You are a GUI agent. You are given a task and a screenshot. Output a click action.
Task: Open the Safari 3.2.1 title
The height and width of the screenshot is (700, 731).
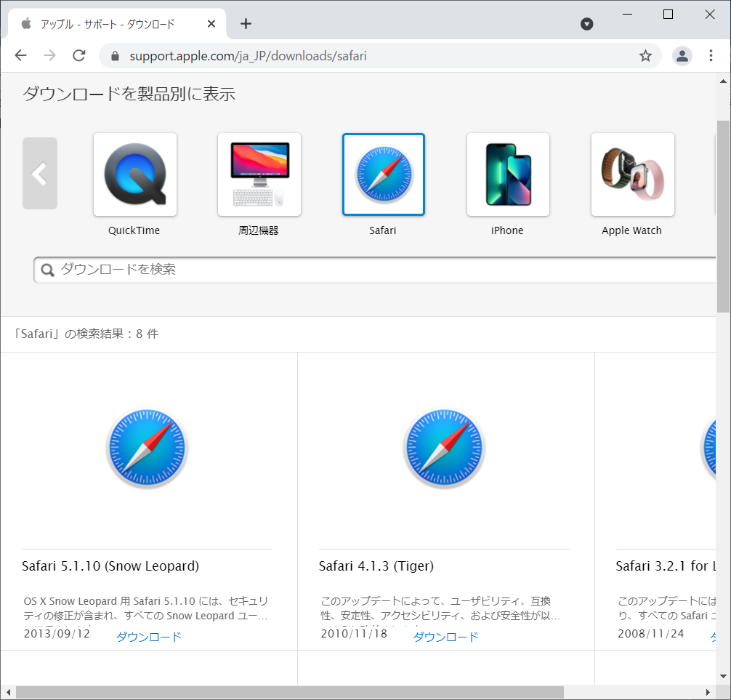click(x=666, y=566)
